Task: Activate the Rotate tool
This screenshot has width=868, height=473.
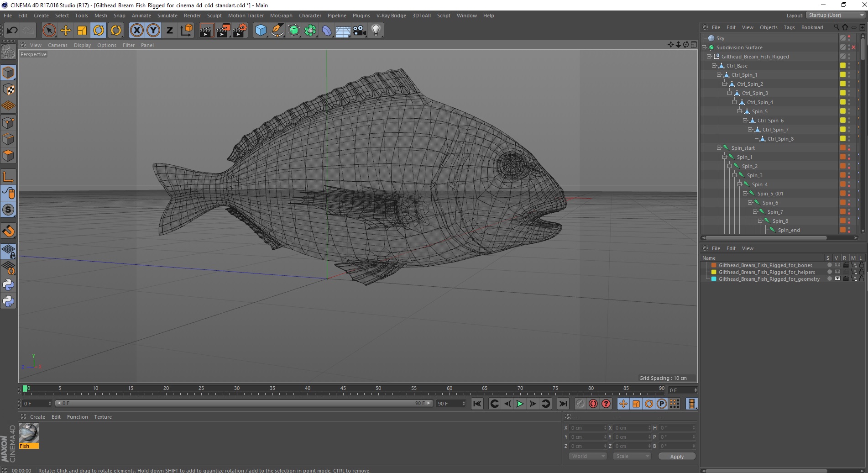Action: pyautogui.click(x=99, y=31)
